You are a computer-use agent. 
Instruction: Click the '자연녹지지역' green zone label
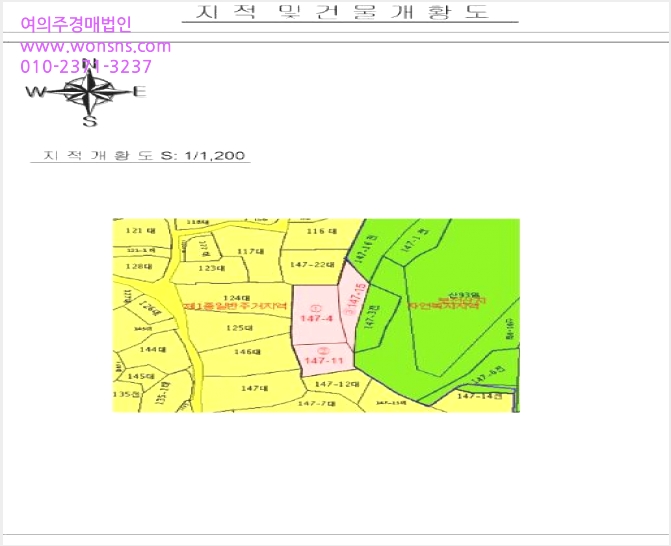(443, 306)
